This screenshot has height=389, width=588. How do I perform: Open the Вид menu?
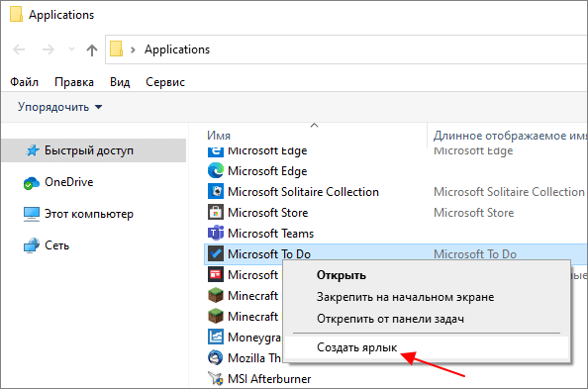pyautogui.click(x=120, y=82)
